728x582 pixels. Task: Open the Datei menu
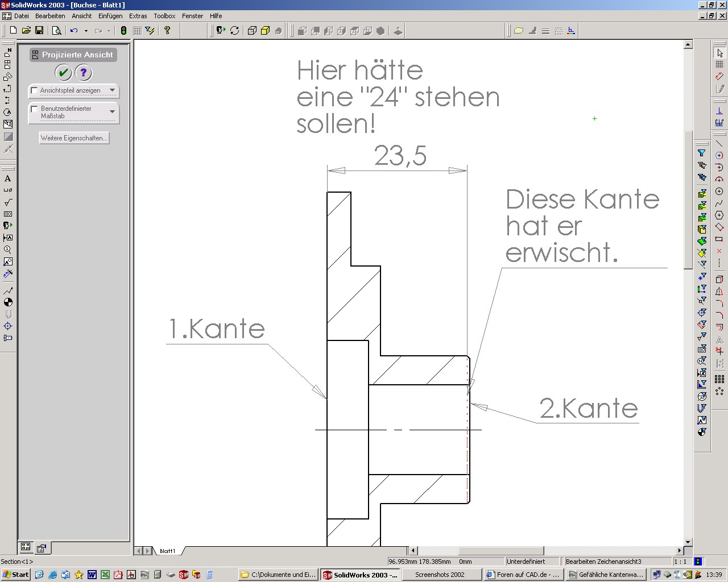(21, 16)
